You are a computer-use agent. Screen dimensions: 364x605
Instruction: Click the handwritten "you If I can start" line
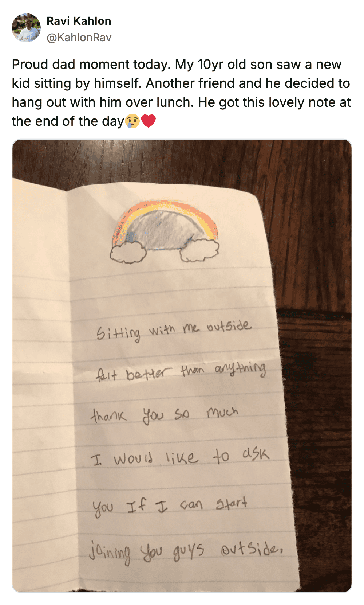point(170,506)
